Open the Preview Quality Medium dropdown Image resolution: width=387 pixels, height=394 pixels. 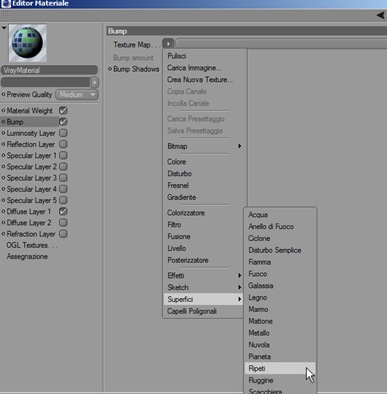coord(77,95)
